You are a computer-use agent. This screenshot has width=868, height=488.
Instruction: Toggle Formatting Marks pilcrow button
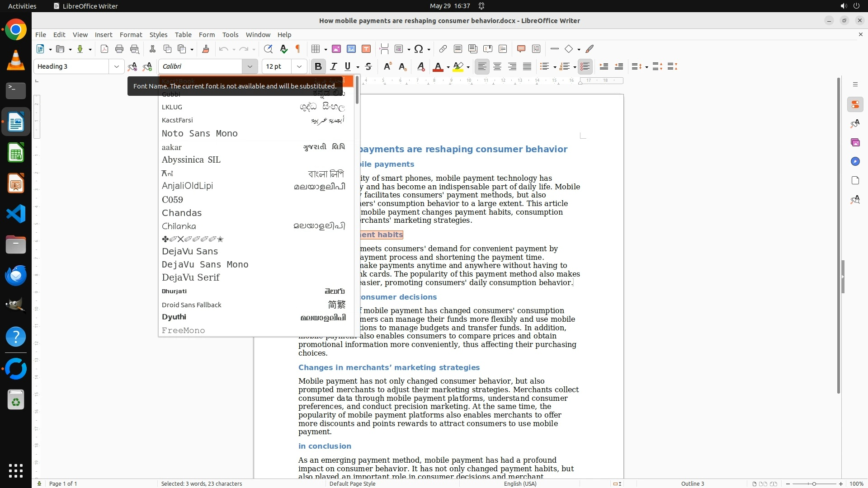(x=298, y=49)
